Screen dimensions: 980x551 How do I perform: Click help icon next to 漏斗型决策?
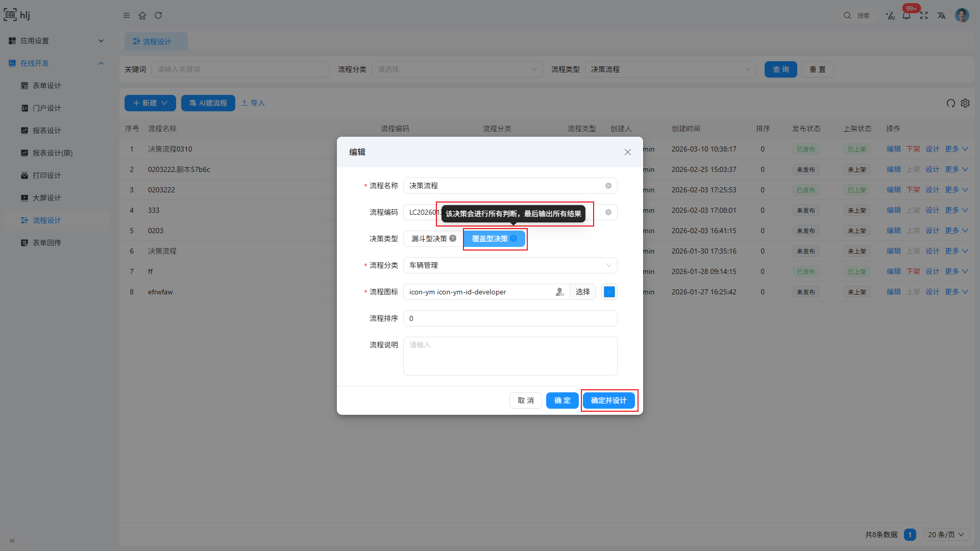tap(453, 238)
